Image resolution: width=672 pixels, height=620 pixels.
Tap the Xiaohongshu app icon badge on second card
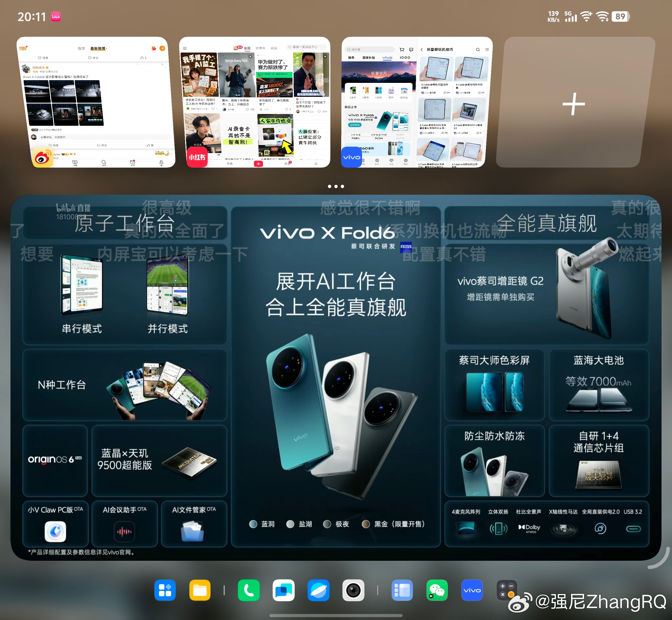(x=197, y=157)
